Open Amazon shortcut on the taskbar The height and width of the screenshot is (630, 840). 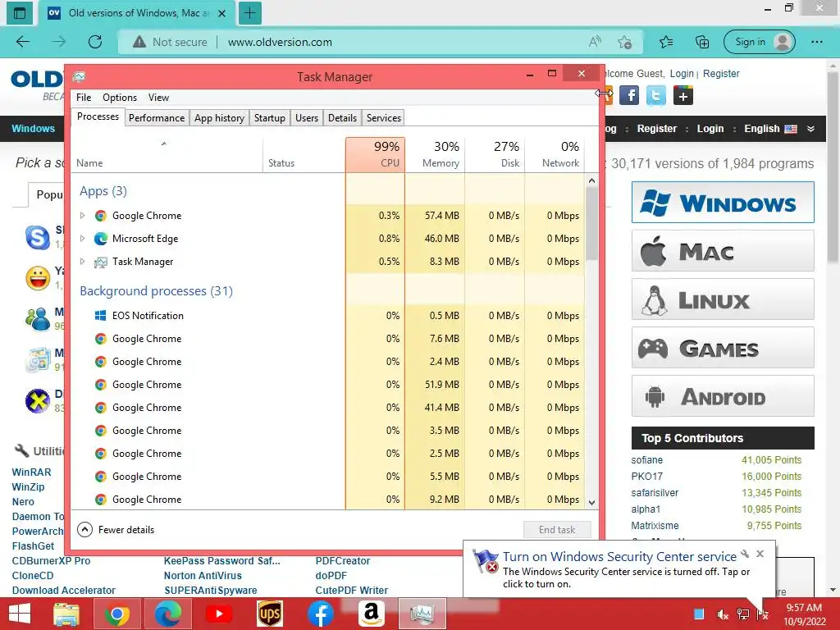coord(372,614)
